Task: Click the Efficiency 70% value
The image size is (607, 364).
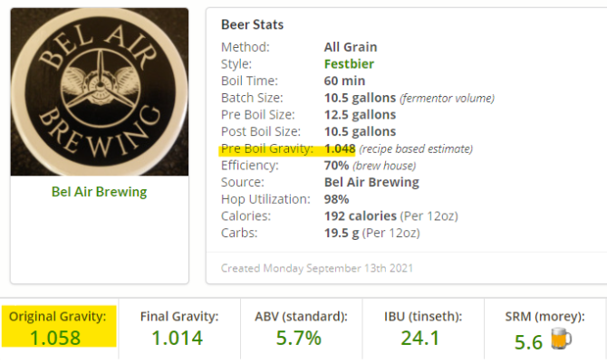Action: coord(340,166)
